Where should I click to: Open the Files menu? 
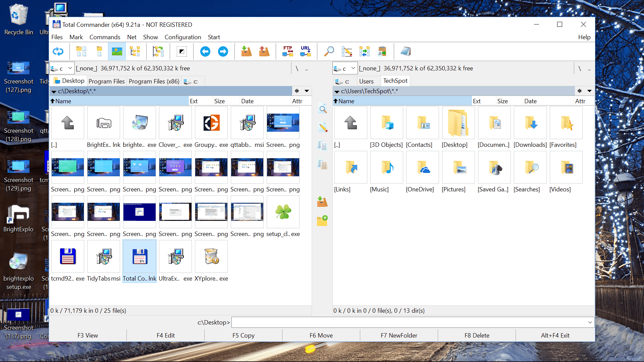pos(57,37)
